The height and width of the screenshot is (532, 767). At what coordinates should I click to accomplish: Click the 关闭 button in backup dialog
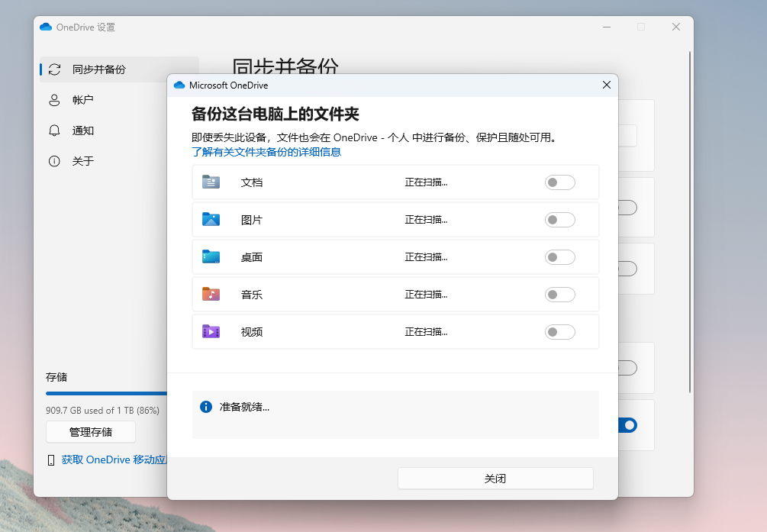point(495,479)
